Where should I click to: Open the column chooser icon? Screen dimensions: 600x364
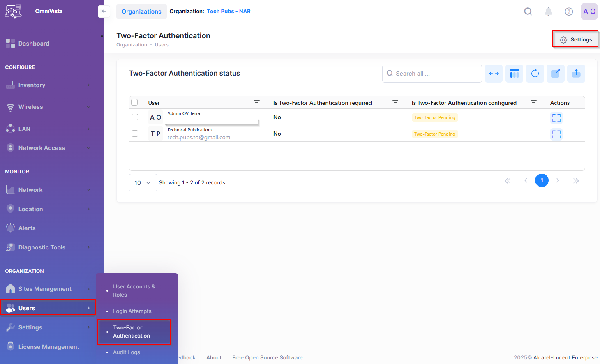click(514, 74)
